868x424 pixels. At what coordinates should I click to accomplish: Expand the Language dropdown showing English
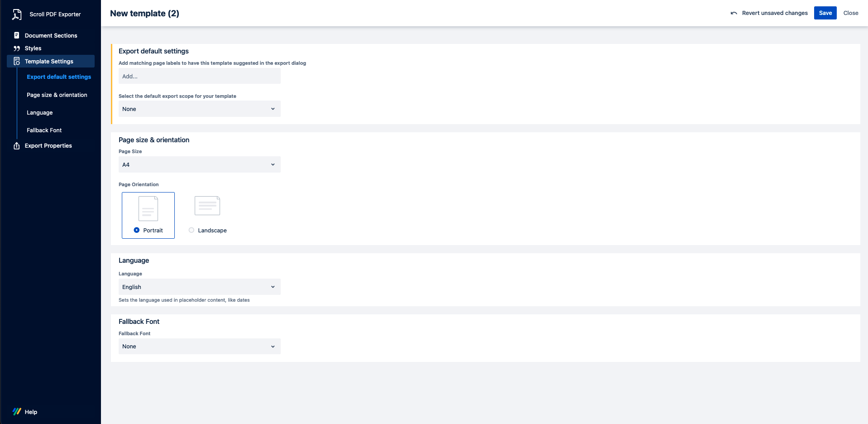tap(199, 287)
